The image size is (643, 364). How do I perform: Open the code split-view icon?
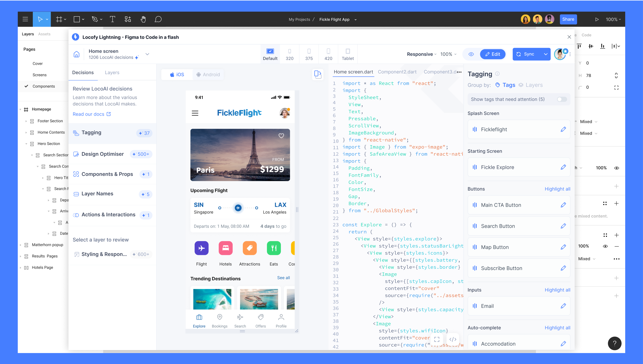point(318,74)
